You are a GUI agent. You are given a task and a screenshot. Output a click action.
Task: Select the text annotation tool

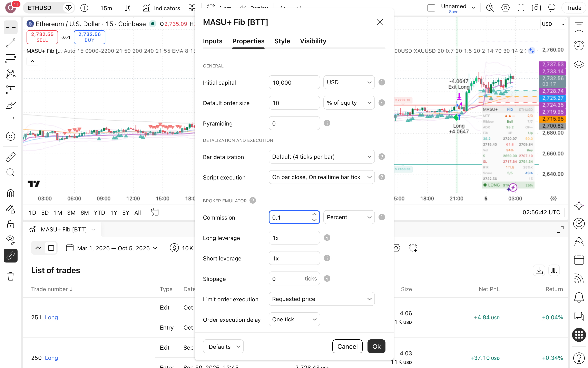click(11, 120)
